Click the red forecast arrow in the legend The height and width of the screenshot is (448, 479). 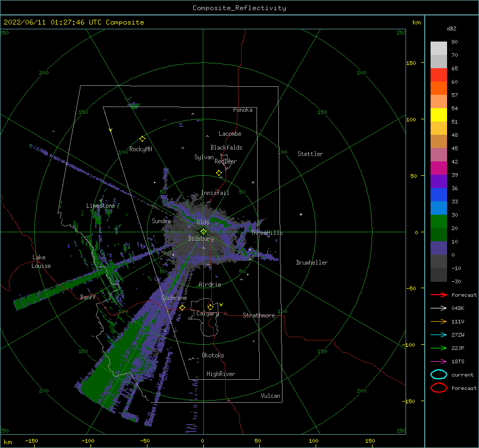(439, 295)
